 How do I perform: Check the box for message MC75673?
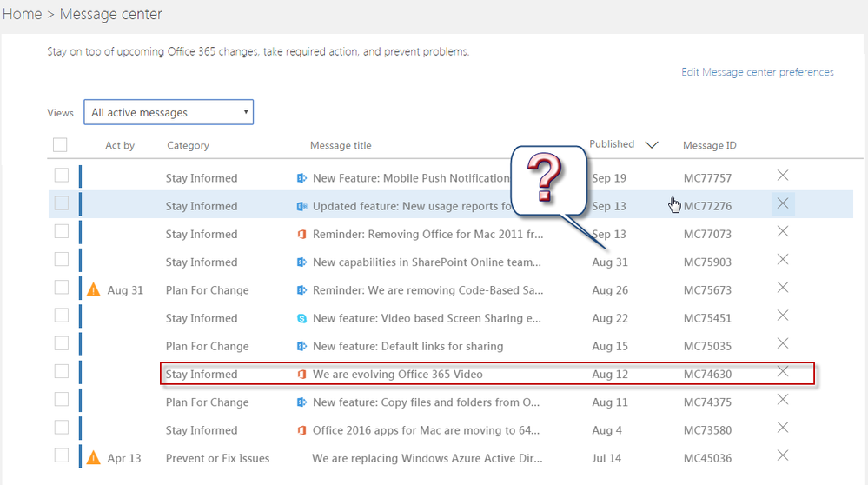[x=62, y=288]
